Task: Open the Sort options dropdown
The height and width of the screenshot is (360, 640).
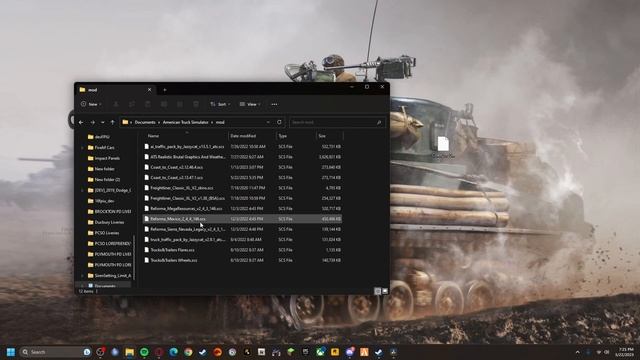Action: (220, 104)
